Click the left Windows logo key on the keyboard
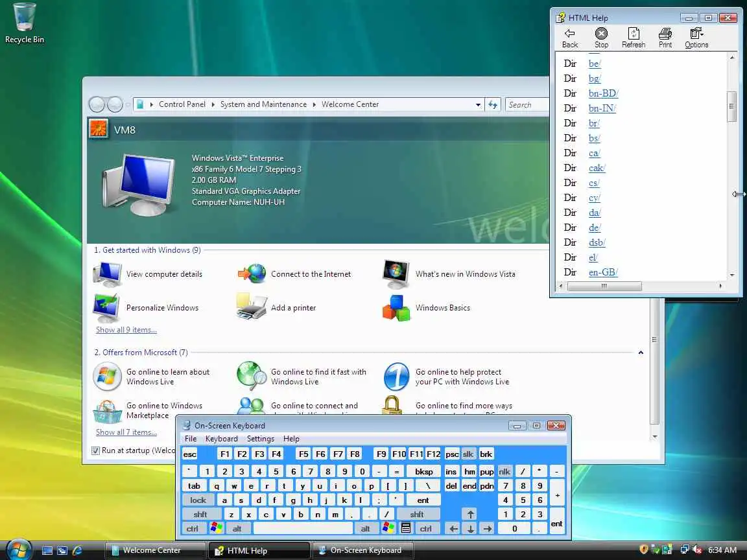The width and height of the screenshot is (747, 560). [217, 528]
